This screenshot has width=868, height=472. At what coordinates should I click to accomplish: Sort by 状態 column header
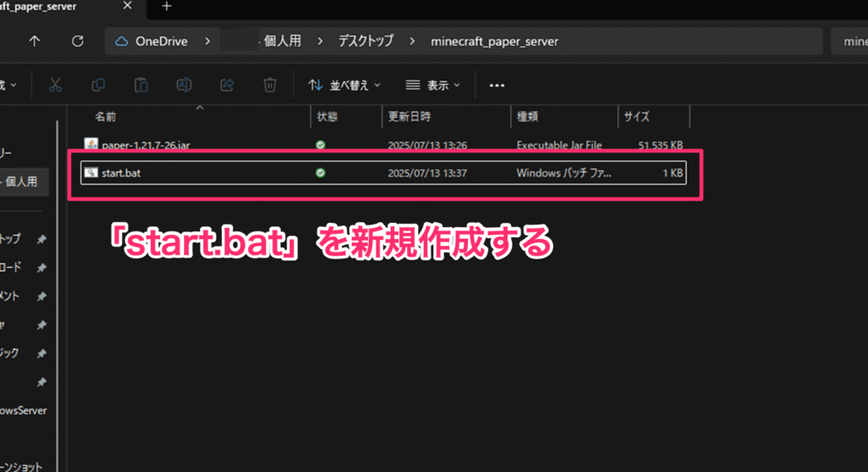327,117
